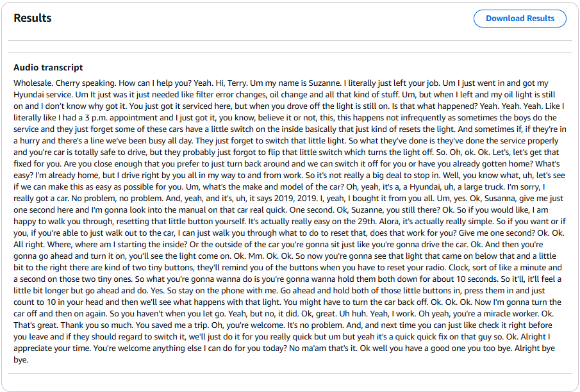Click the Results heading

[33, 18]
